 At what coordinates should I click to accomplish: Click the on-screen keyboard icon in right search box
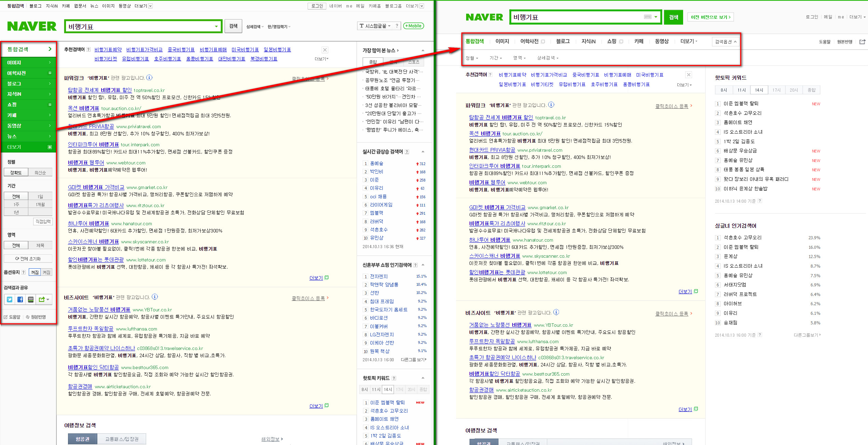[647, 17]
